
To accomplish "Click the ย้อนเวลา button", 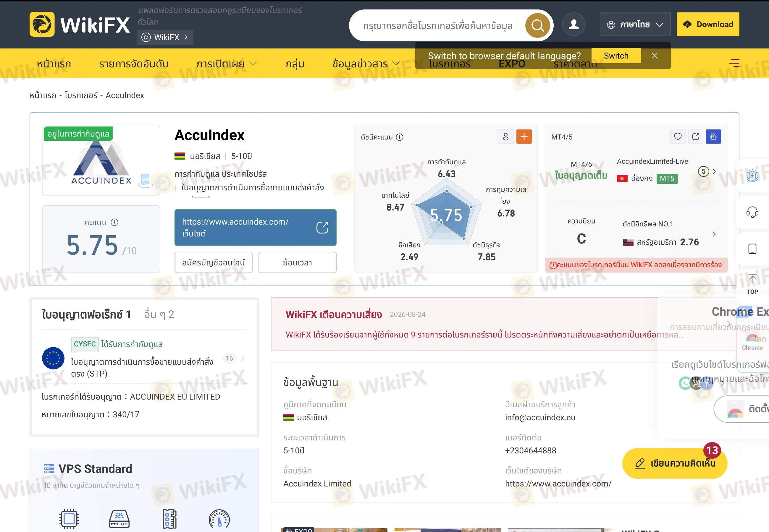I will coord(298,263).
